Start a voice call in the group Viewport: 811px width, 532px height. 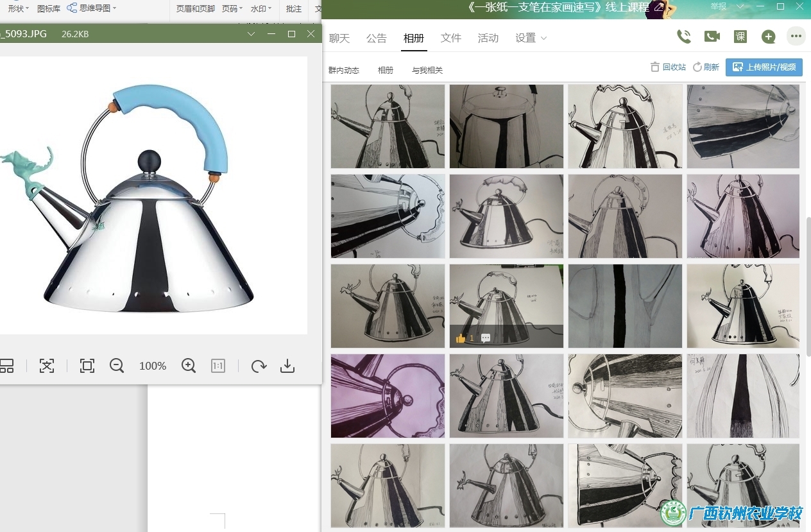[x=684, y=37]
